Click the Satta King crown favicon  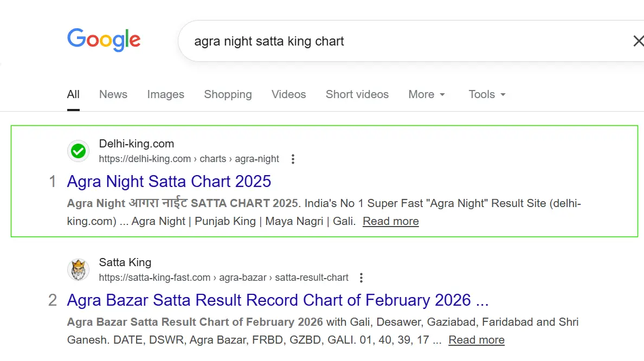(x=79, y=270)
